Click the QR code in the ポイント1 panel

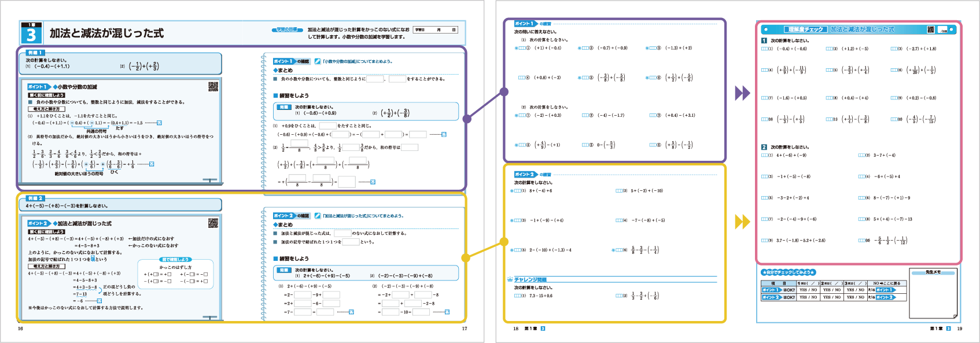[213, 87]
